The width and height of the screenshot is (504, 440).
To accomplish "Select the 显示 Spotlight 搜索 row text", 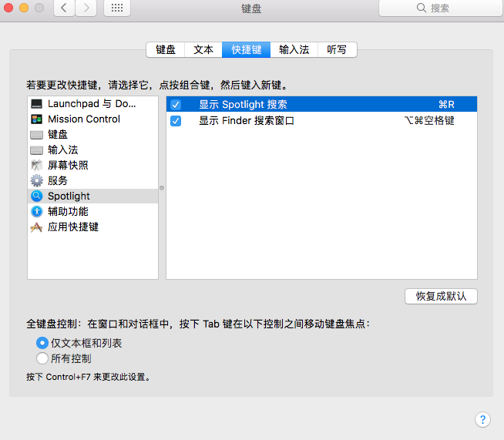I will [x=243, y=105].
